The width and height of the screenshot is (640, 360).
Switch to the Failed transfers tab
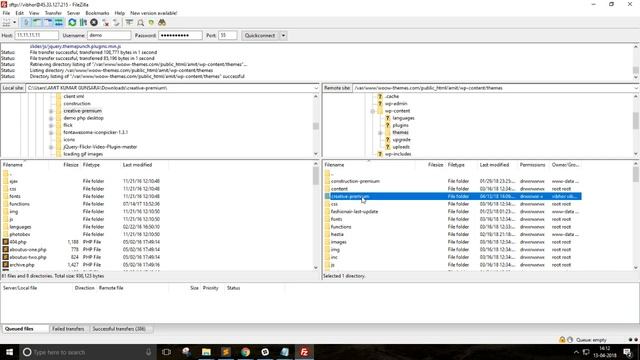[x=68, y=329]
